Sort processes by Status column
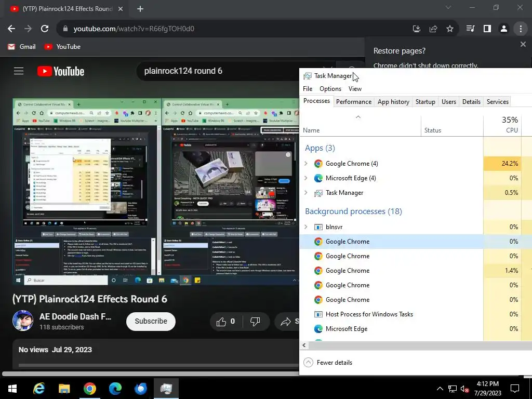 point(452,126)
